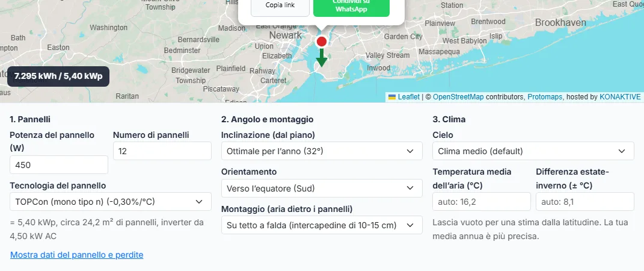The image size is (644, 271).
Task: Click the Piscataway map label
Action: [x=221, y=89]
